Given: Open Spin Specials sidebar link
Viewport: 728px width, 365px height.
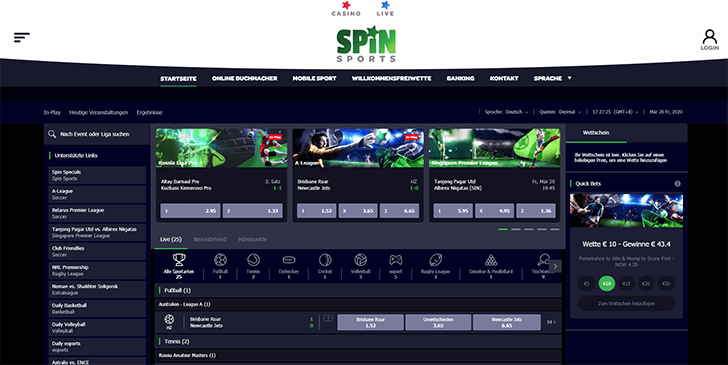Looking at the screenshot, I should click(97, 175).
